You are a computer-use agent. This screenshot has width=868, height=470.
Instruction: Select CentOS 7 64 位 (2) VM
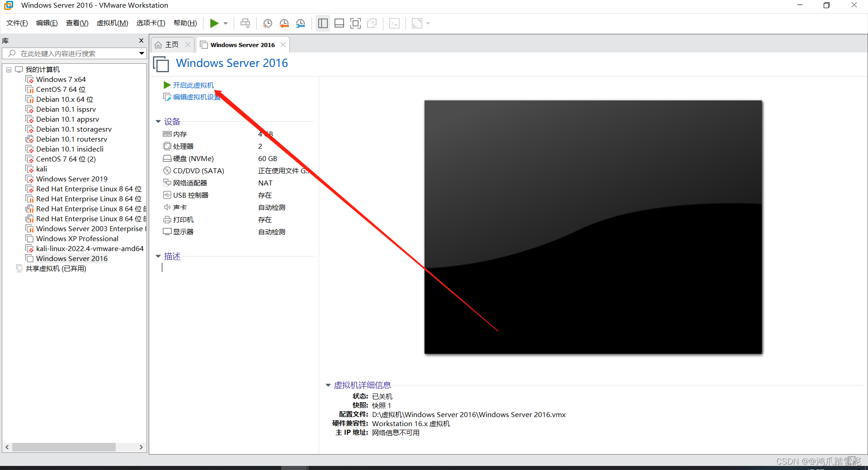click(66, 159)
